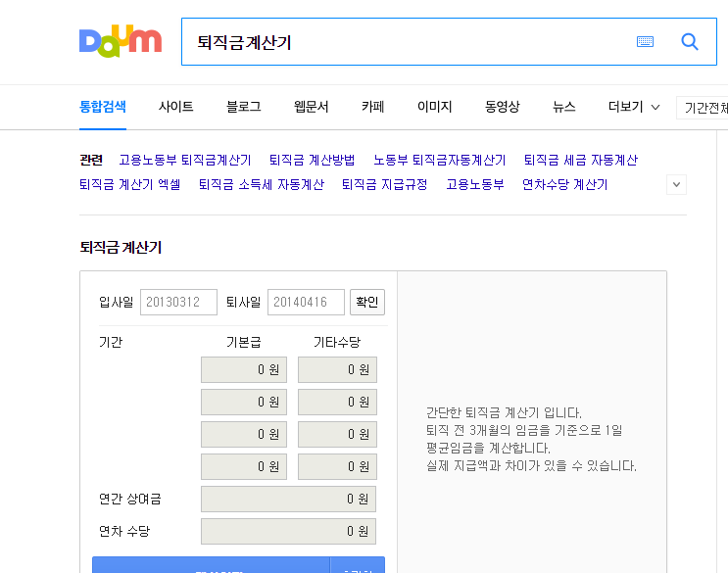
Task: Click the search box containing 퇴직금 계산기
Action: [x=407, y=42]
